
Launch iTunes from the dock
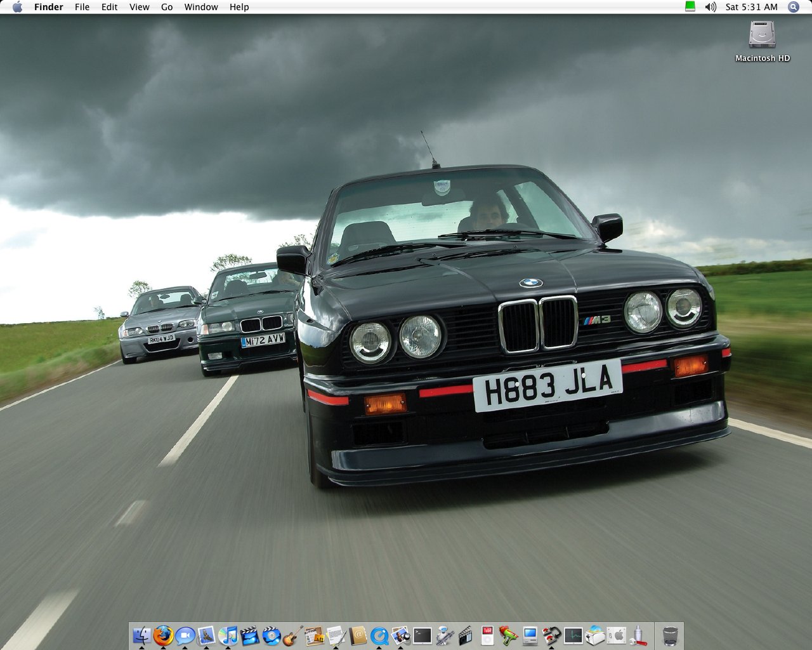click(228, 635)
